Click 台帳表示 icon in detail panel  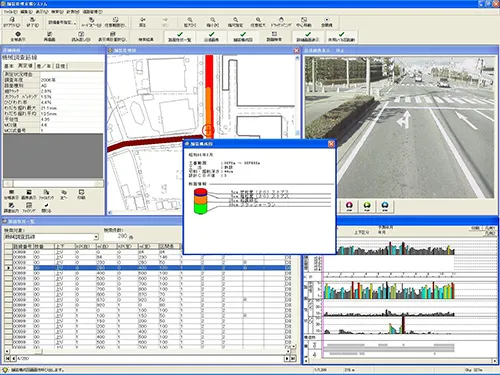11,195
